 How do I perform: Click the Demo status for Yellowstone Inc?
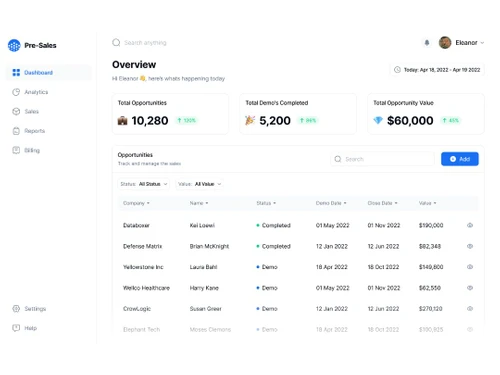tap(267, 267)
